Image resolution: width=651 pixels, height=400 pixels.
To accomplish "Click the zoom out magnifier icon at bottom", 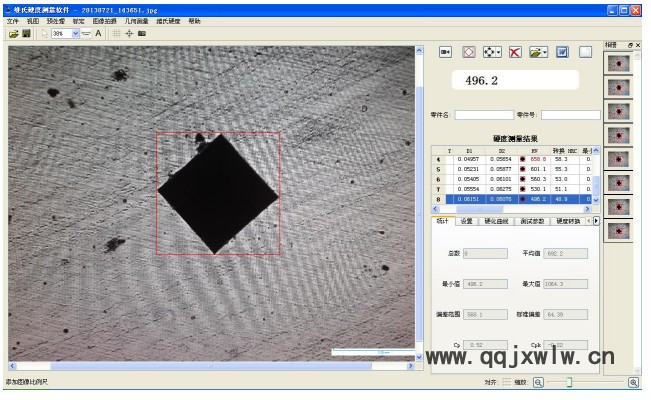I will click(x=538, y=382).
